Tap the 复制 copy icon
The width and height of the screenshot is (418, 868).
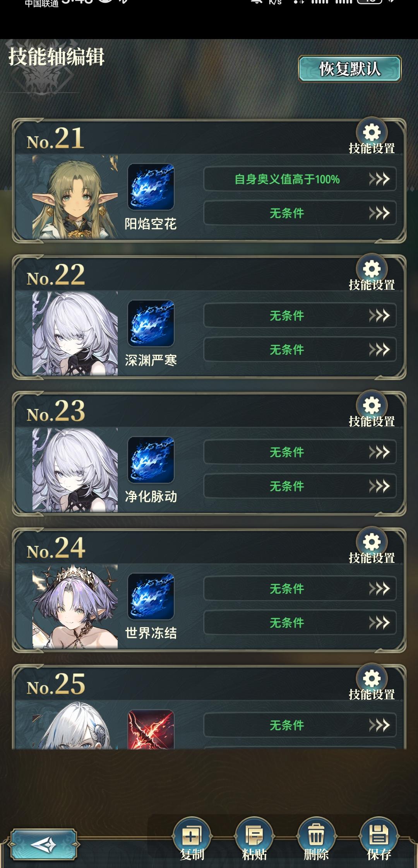click(192, 836)
